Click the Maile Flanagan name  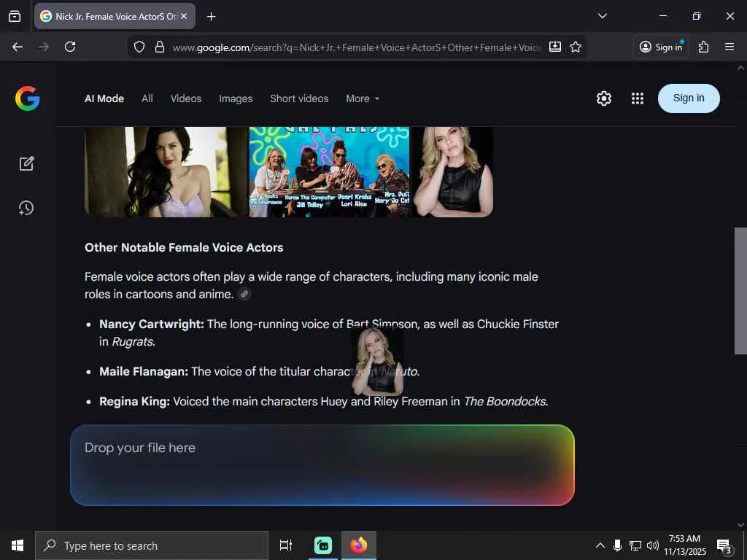(144, 371)
